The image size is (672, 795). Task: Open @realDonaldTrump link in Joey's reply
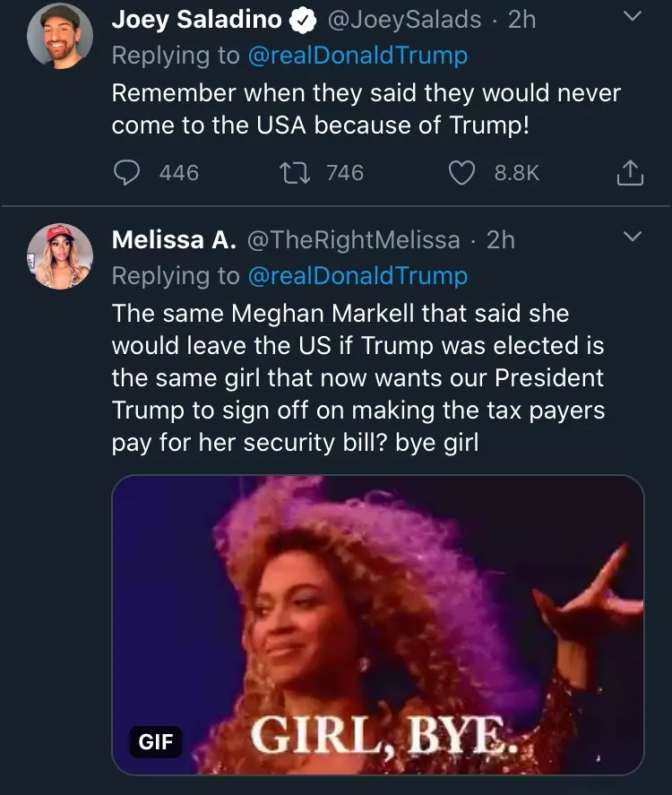[x=358, y=56]
